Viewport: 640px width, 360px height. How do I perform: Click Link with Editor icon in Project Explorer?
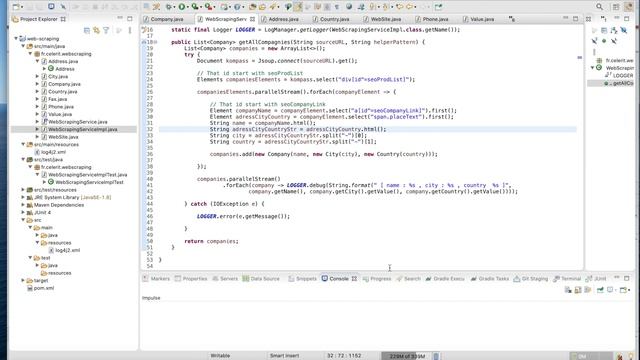96,30
